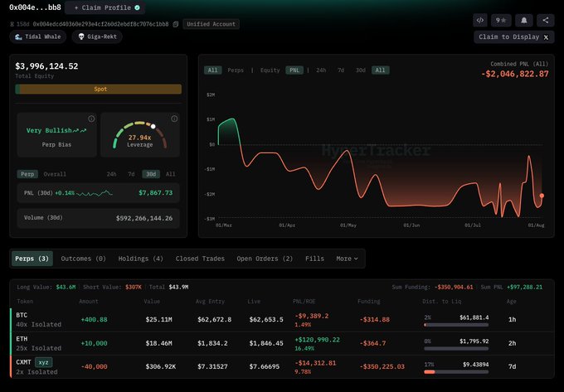
Task: Sort by Dist. to Liq column header
Action: 442,302
